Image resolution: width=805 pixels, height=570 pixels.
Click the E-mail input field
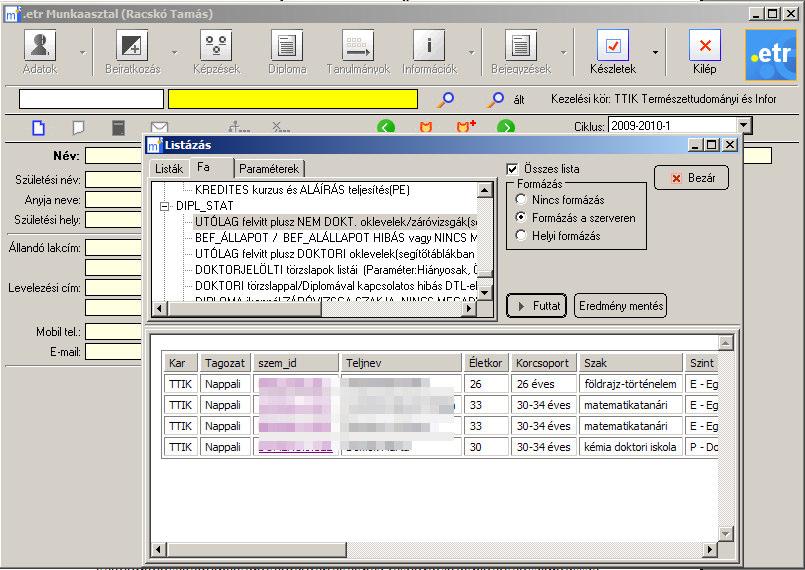click(113, 352)
